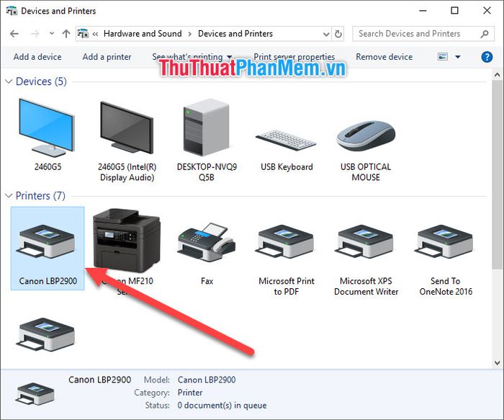Open help via the blue question mark
The height and width of the screenshot is (420, 504).
click(x=487, y=57)
